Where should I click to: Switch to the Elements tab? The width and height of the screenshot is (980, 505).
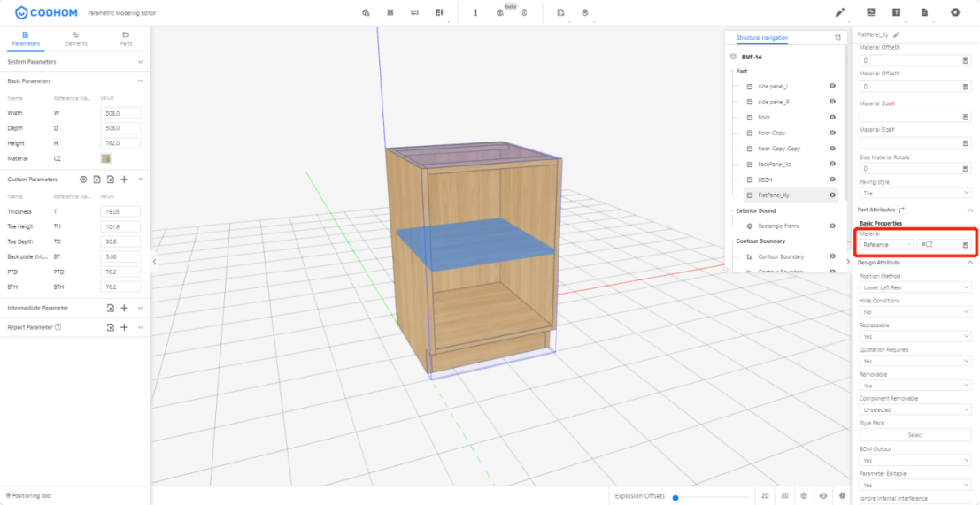75,38
